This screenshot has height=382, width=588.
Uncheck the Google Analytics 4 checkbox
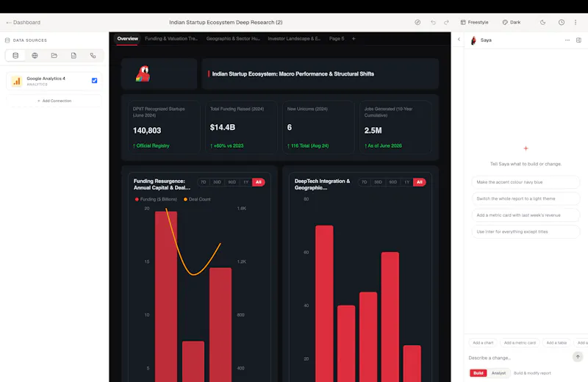click(x=95, y=81)
